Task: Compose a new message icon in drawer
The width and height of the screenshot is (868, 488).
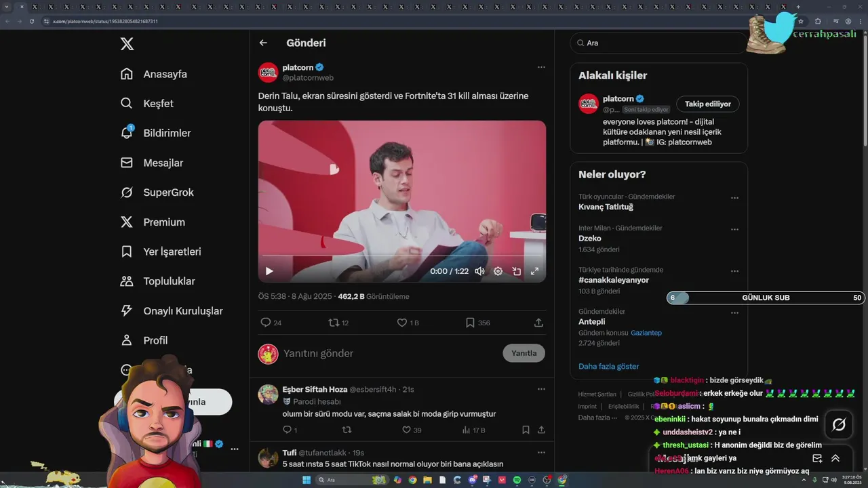Action: click(817, 458)
